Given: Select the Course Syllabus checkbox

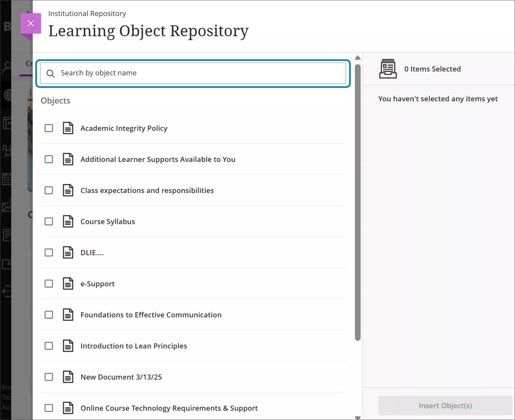Looking at the screenshot, I should tap(49, 221).
